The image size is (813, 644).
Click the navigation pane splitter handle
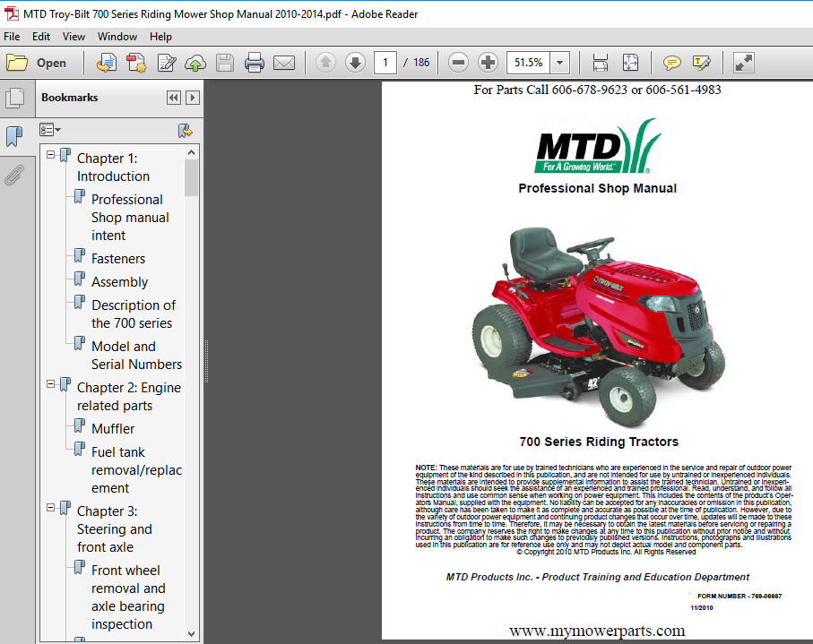[206, 361]
